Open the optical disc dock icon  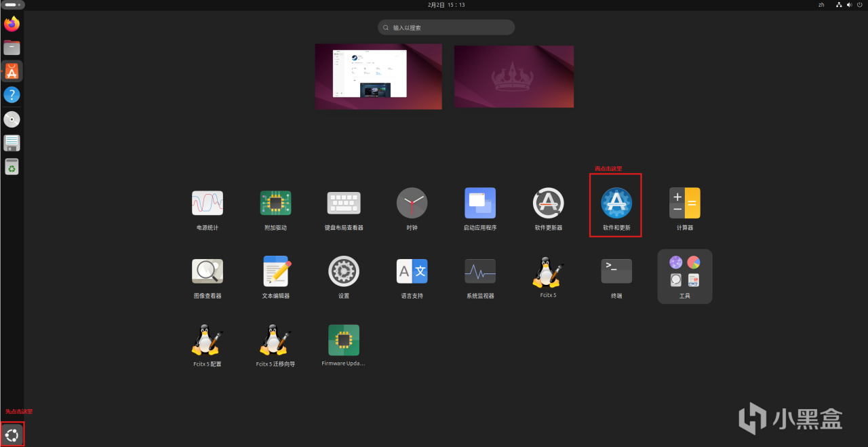(12, 119)
